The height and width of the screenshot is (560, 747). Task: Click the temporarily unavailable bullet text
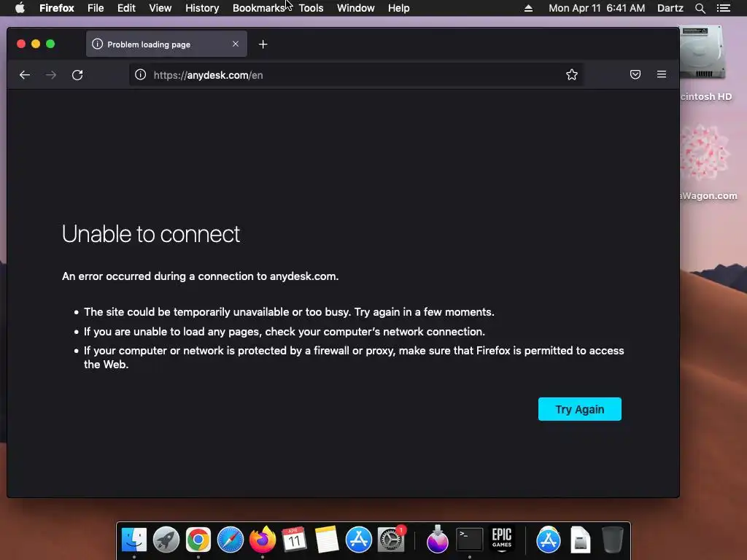(289, 312)
